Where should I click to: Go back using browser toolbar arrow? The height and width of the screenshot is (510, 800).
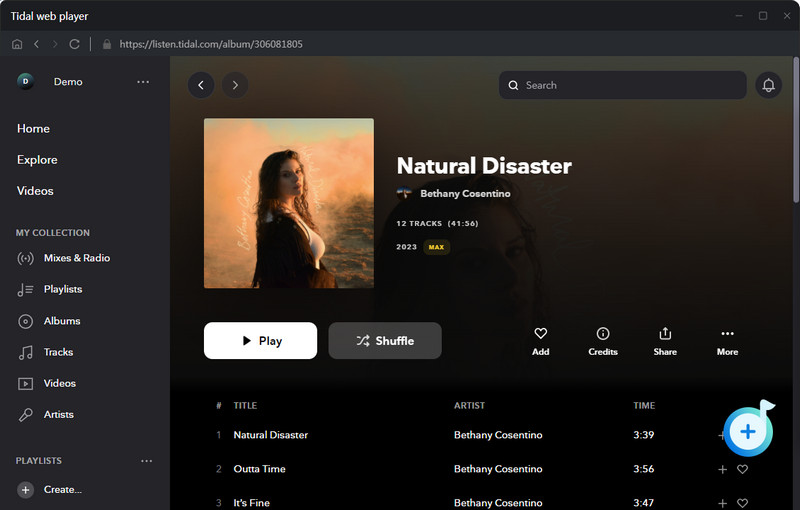pyautogui.click(x=36, y=44)
